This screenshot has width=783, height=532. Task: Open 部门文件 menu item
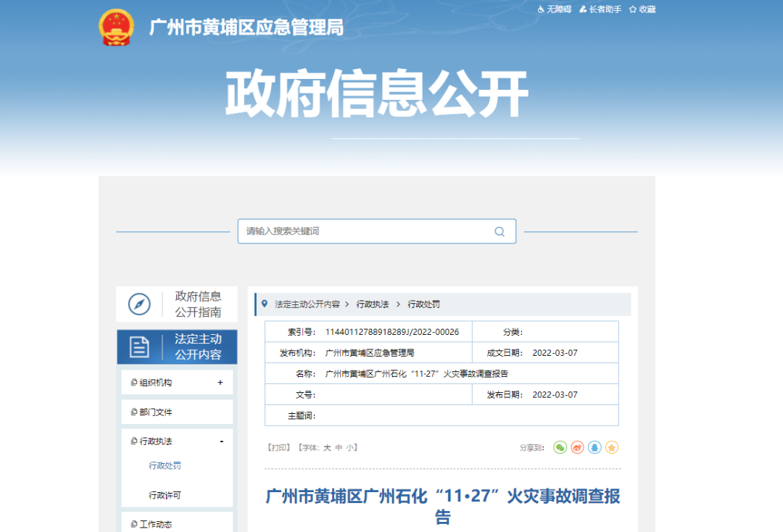click(x=156, y=412)
